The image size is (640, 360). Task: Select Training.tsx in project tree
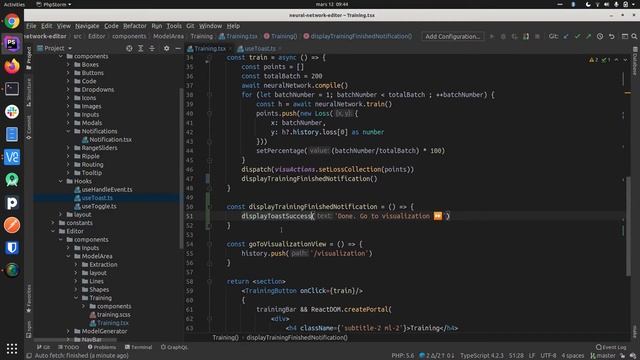coord(109,322)
